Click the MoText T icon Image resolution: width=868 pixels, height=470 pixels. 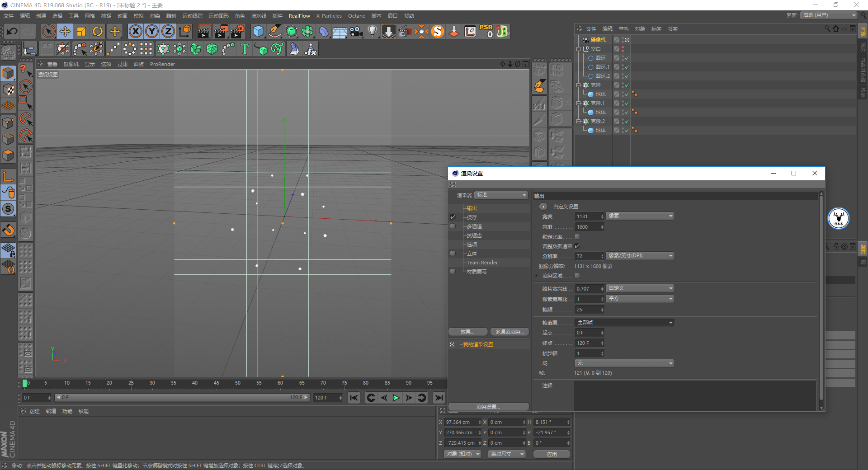[x=245, y=49]
